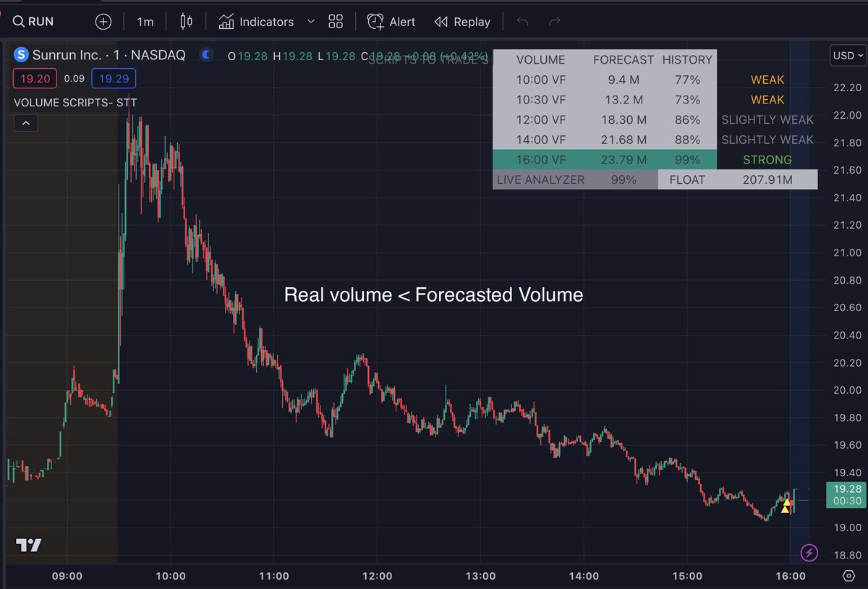Click the highlighted 16:00 VF row label
The image size is (868, 589).
tap(541, 160)
